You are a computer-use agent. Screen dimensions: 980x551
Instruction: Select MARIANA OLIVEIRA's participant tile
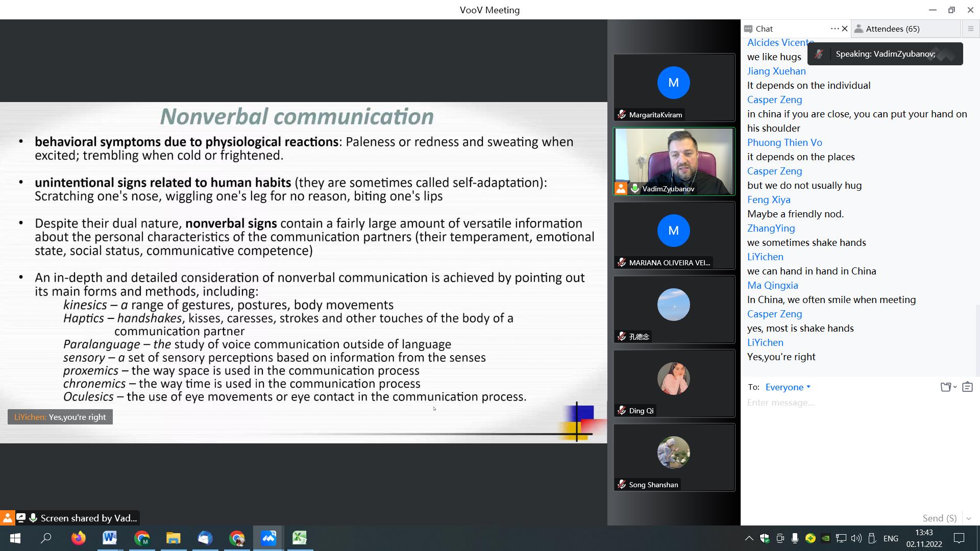tap(674, 235)
